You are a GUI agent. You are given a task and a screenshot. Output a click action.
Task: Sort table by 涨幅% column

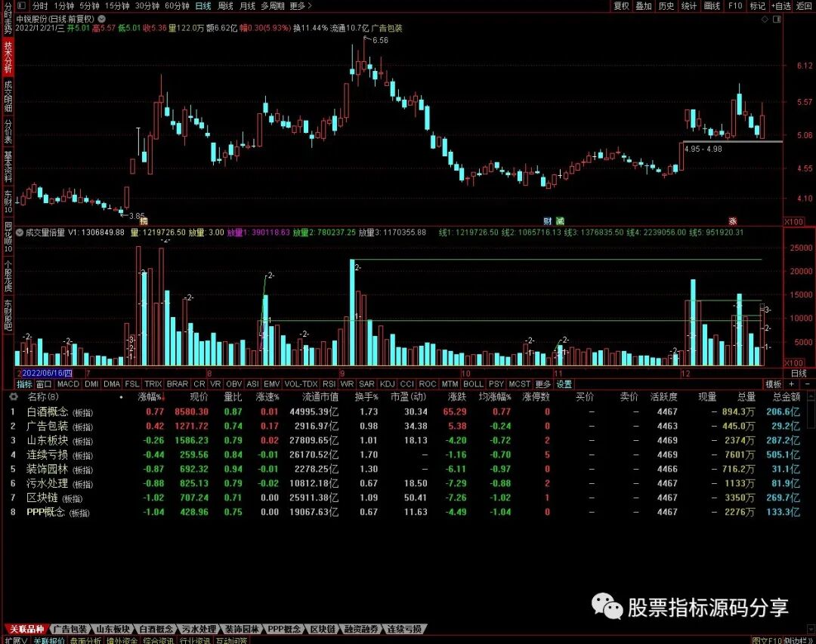point(151,397)
